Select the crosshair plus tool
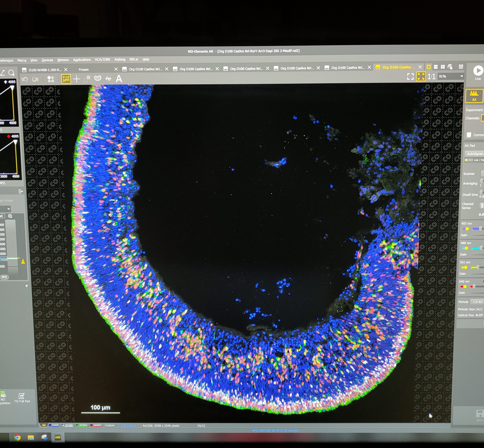The image size is (484, 448). (77, 79)
